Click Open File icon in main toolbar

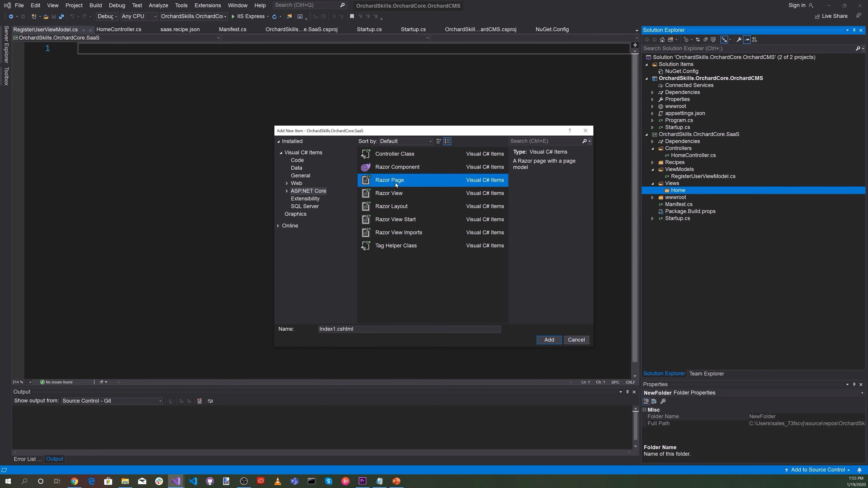(x=46, y=16)
